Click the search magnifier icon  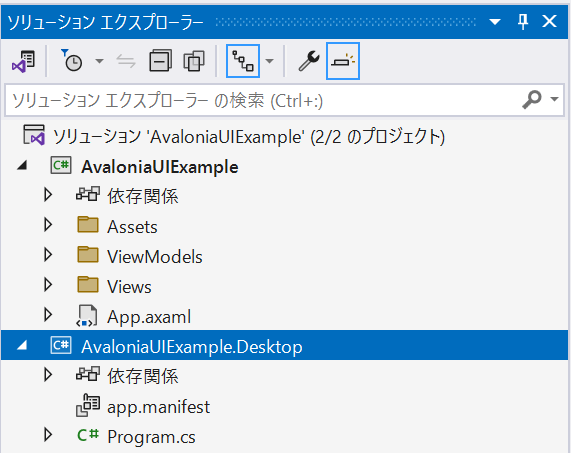pos(532,99)
